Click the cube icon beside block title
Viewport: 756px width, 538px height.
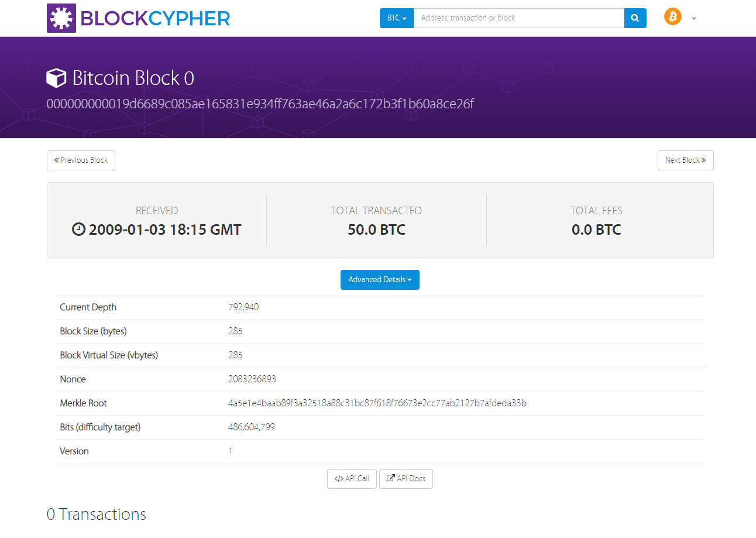56,78
